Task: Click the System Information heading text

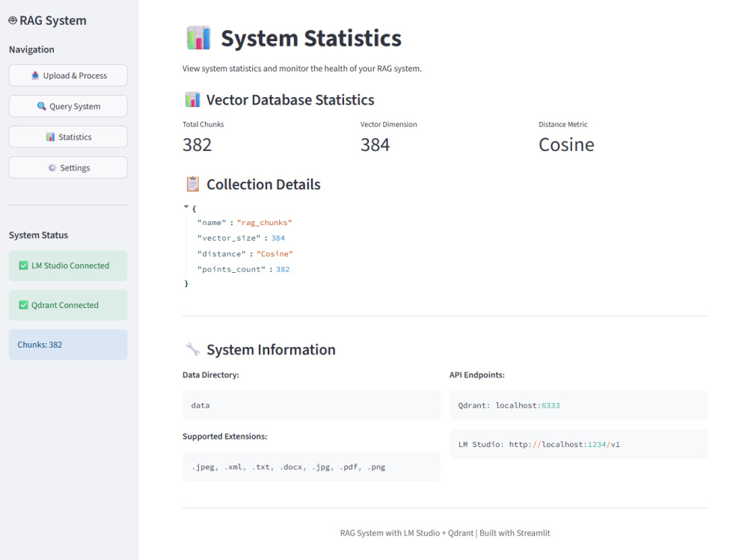Action: 271,350
